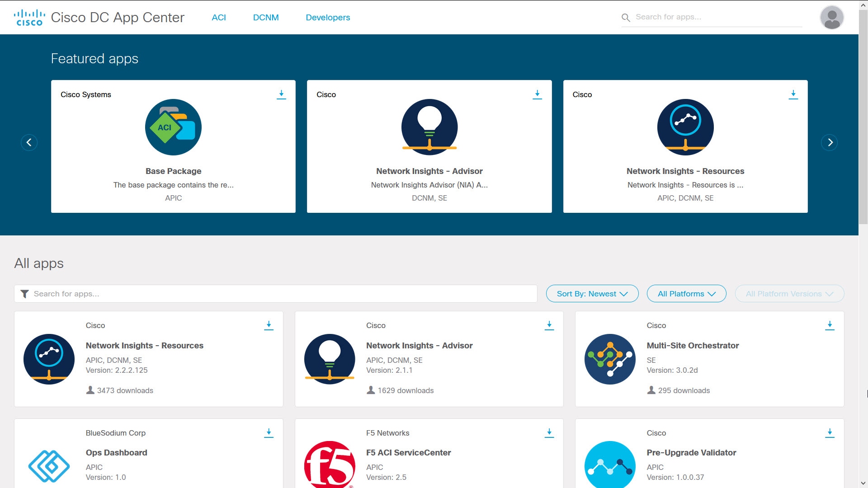The image size is (868, 488).
Task: Click the Cisco logo in the header
Action: coord(29,17)
